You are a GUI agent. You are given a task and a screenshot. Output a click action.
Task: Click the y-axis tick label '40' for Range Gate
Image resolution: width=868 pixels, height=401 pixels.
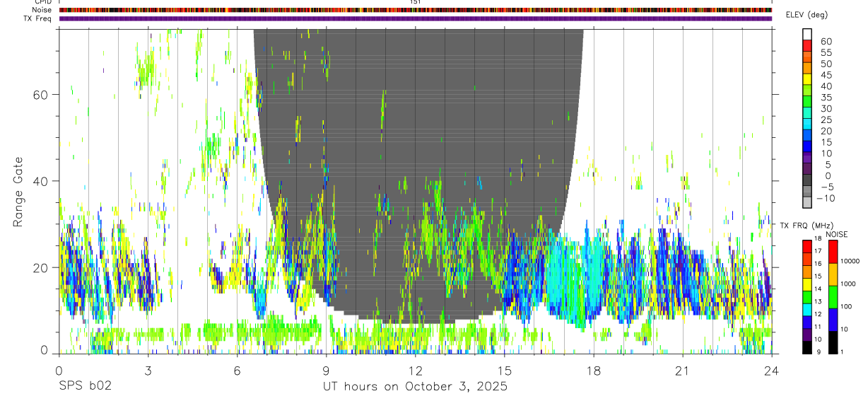click(40, 180)
